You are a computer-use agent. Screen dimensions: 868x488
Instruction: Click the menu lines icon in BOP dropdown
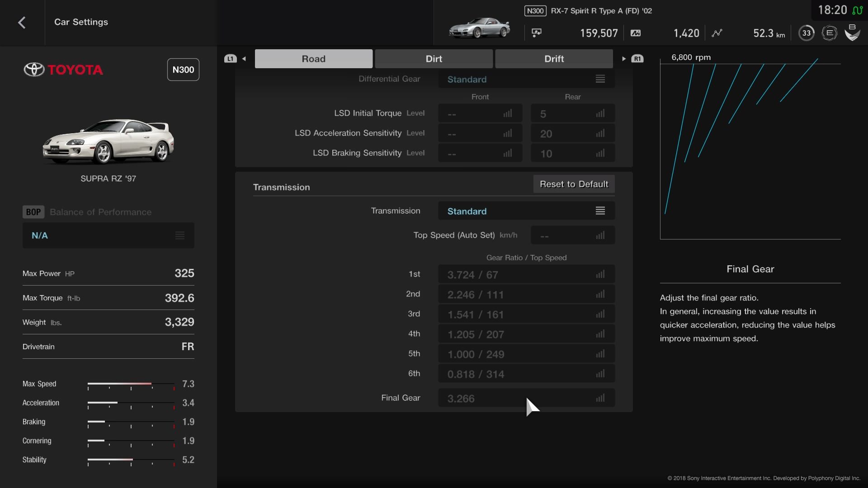pos(180,235)
